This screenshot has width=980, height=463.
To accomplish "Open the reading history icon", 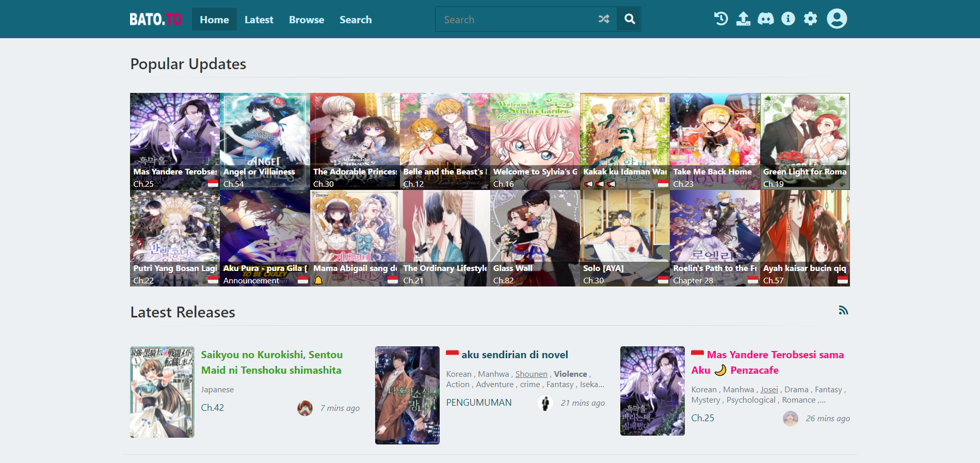I will click(721, 19).
